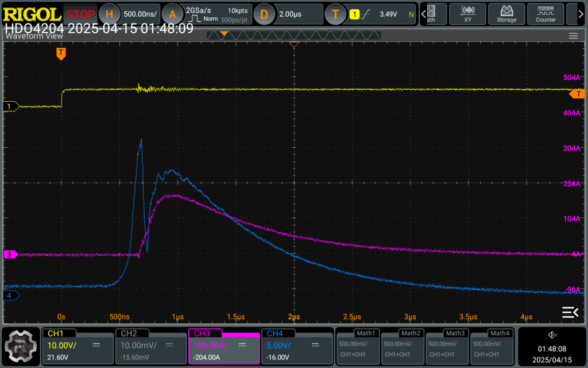This screenshot has width=588, height=368.
Task: Click the 2025/04/15 date display
Action: coord(552,360)
